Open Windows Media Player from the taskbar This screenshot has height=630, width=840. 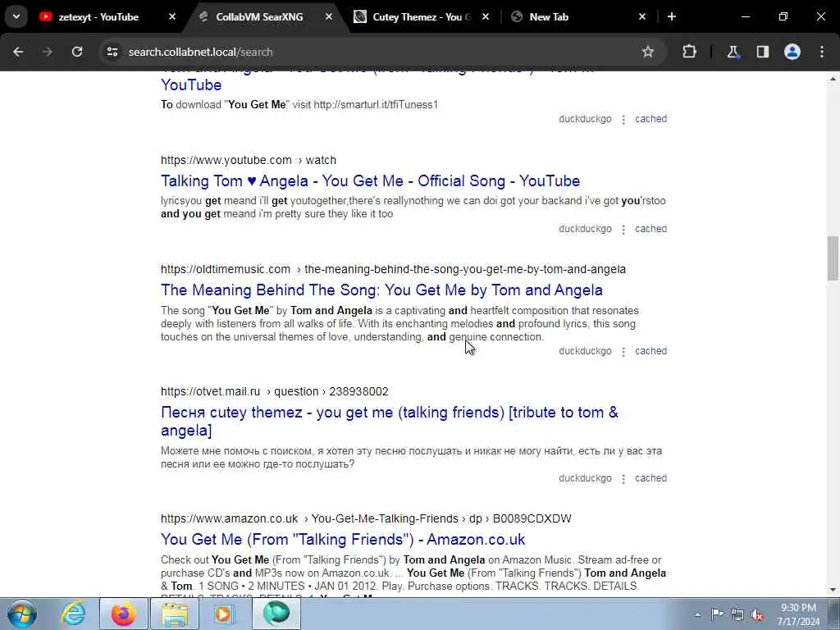point(225,614)
